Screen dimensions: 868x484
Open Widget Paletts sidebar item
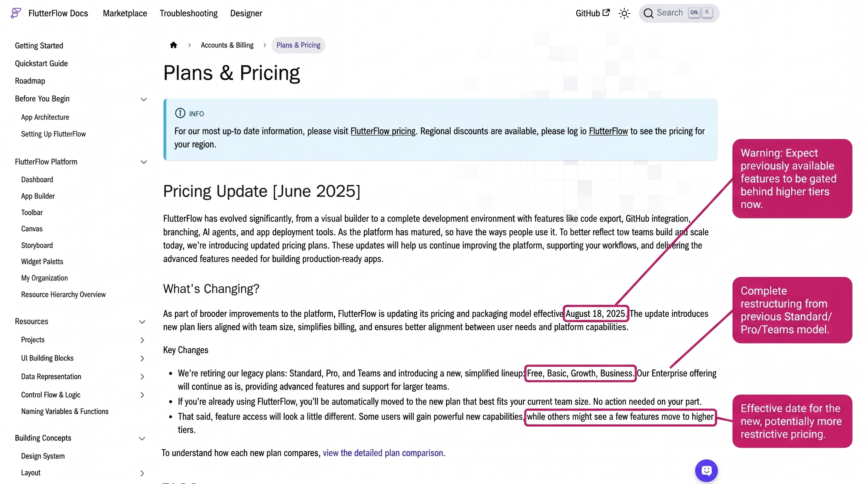pyautogui.click(x=42, y=261)
